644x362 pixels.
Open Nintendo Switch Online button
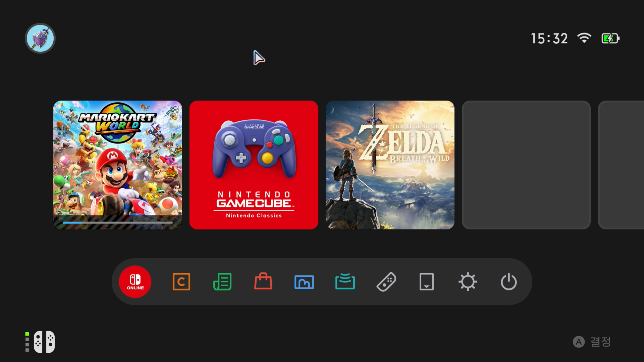(x=135, y=282)
